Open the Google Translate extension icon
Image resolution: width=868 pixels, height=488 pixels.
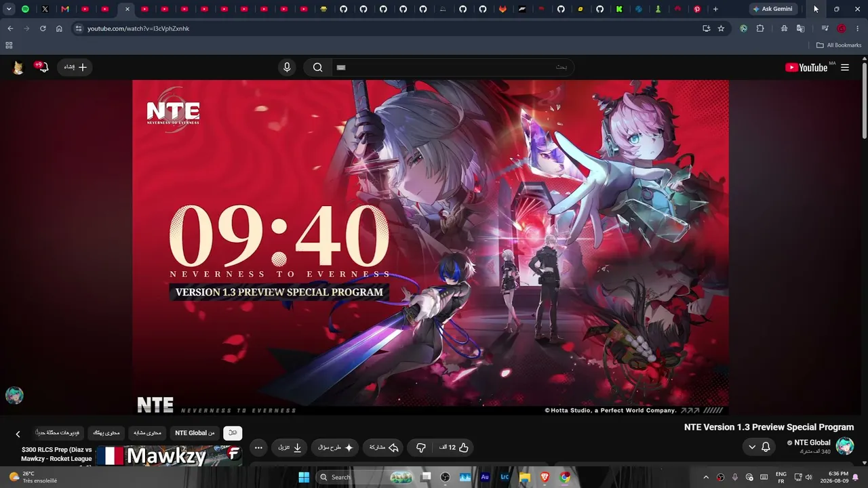(x=800, y=28)
